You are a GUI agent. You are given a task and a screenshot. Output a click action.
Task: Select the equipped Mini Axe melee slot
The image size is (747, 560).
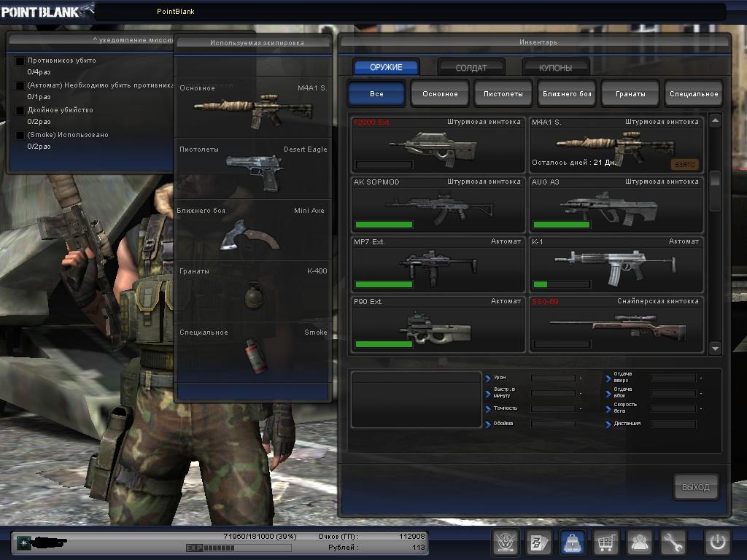(252, 232)
